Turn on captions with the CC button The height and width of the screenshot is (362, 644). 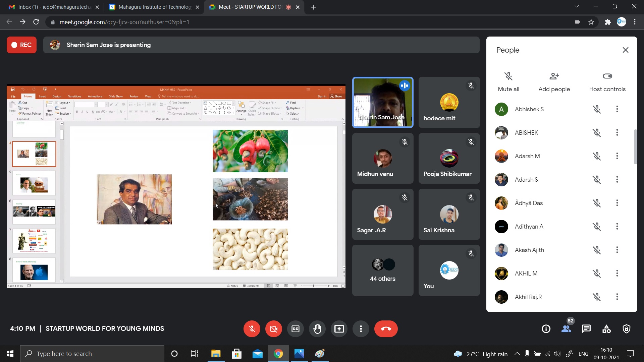(296, 329)
